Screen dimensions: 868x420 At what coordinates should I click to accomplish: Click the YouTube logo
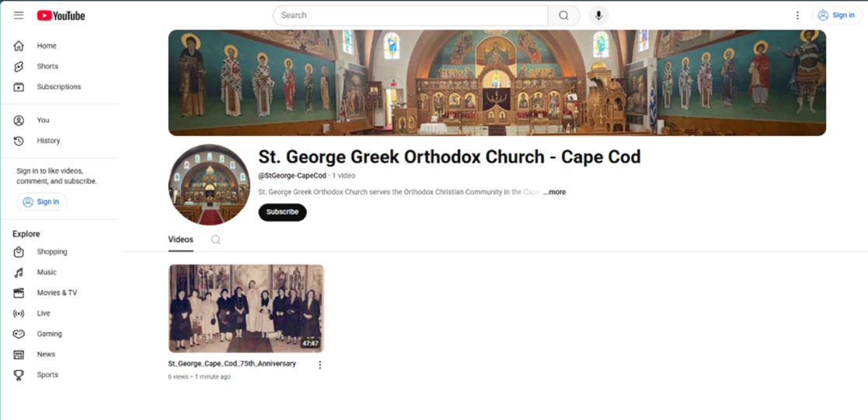click(61, 16)
